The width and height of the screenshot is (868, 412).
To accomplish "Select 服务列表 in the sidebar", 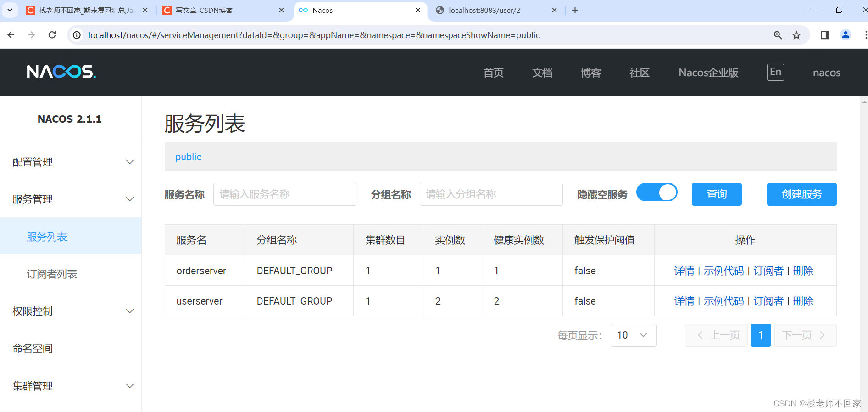I will (71, 236).
